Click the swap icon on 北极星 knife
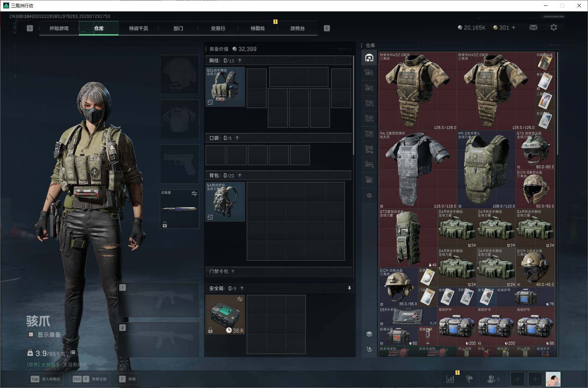Viewport: 588px width, 388px height. click(194, 193)
